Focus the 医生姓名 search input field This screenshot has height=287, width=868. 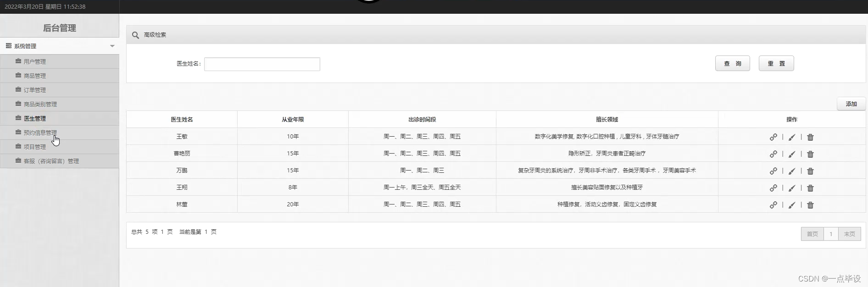tap(262, 64)
